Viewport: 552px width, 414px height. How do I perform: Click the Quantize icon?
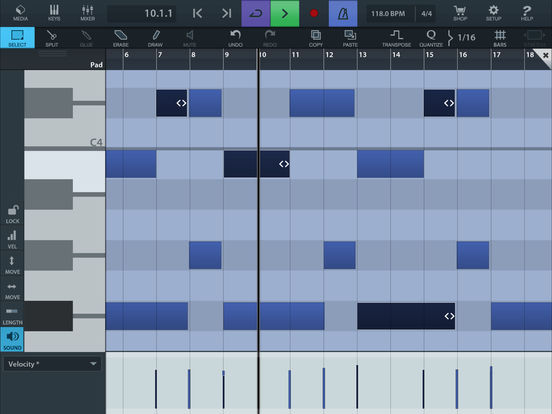tap(431, 38)
